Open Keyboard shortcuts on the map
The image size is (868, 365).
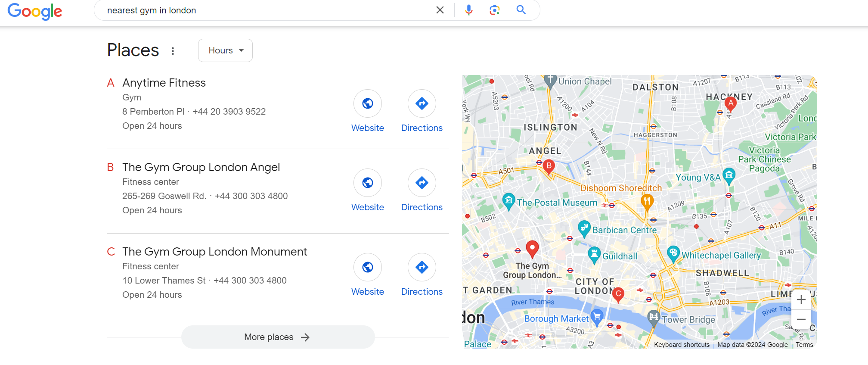[x=682, y=345]
